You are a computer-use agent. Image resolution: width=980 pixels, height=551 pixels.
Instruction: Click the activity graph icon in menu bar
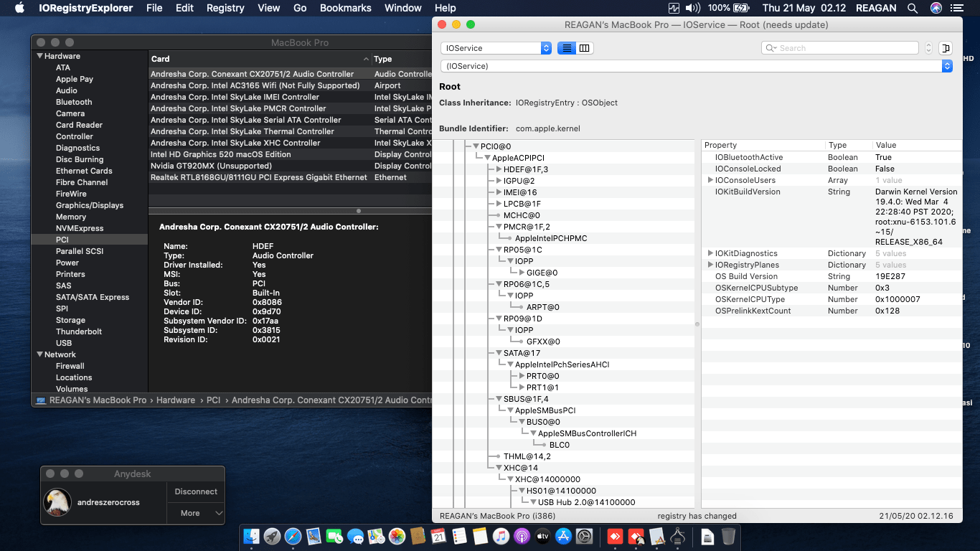674,8
